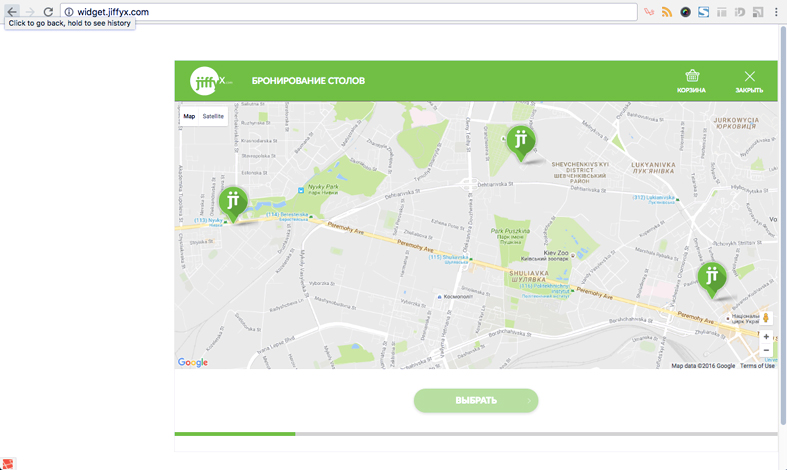Switch to the Map view type
This screenshot has height=470, width=787.
tap(189, 117)
